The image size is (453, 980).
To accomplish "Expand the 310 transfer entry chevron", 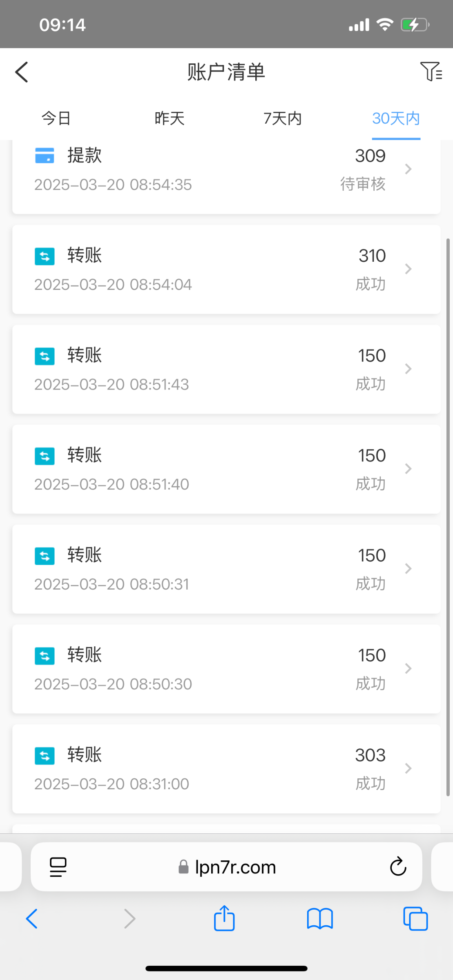I will click(408, 269).
